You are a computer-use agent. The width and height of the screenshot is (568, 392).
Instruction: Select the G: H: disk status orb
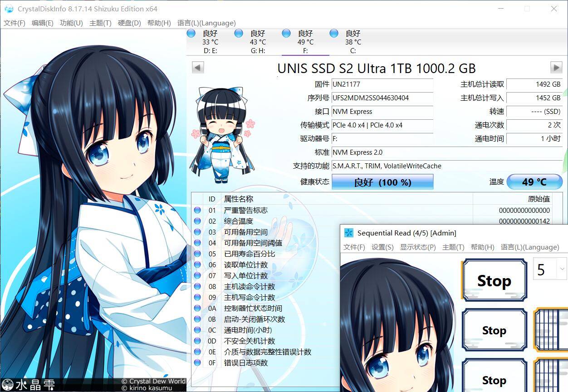pyautogui.click(x=239, y=33)
